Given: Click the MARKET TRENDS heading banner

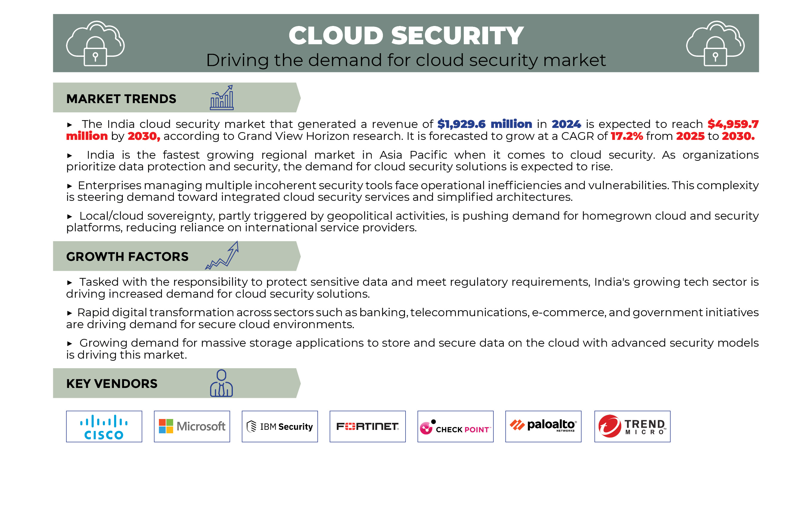Looking at the screenshot, I should (121, 99).
